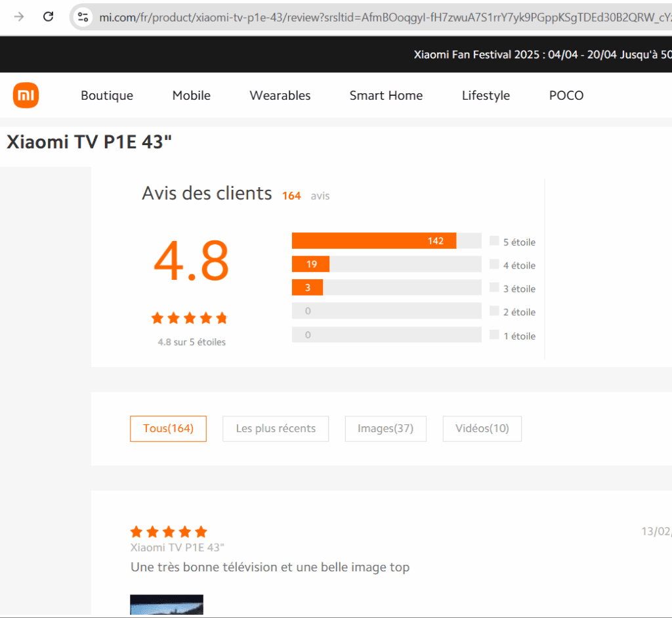Click the review's product name Xiaomi TV P1E 43"
This screenshot has width=672, height=618.
tap(177, 548)
